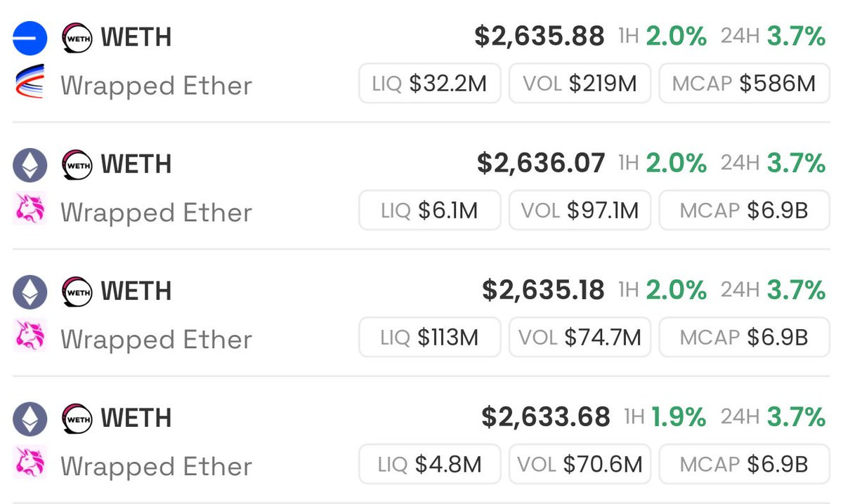Click the LIQ $113M badge
This screenshot has height=504, width=843.
[x=429, y=338]
